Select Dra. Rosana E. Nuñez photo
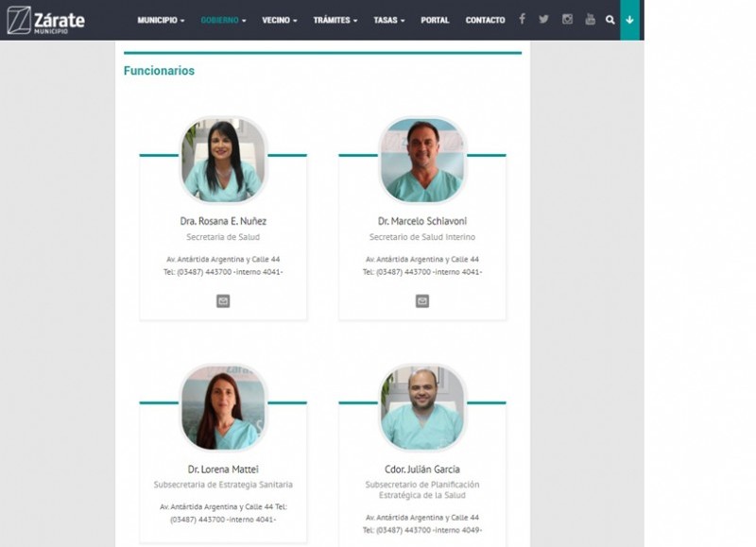Screen dimensions: 756x547 (x=223, y=160)
